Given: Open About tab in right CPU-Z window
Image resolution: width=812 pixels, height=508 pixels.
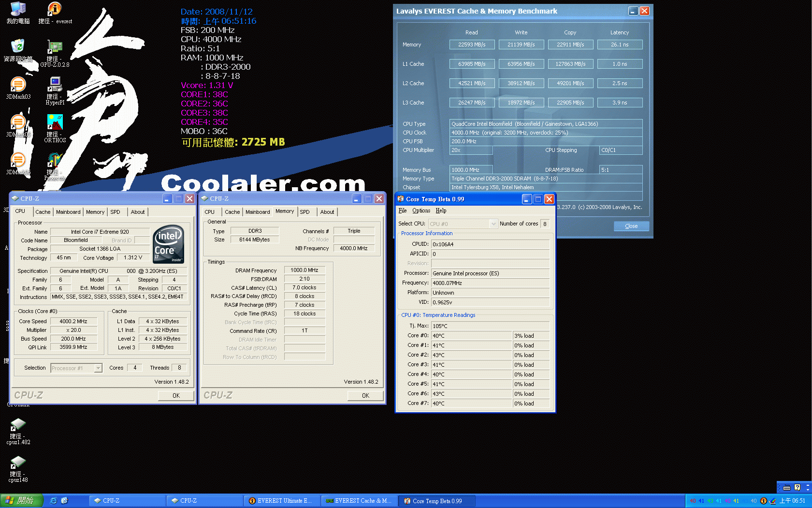Looking at the screenshot, I should click(x=327, y=212).
